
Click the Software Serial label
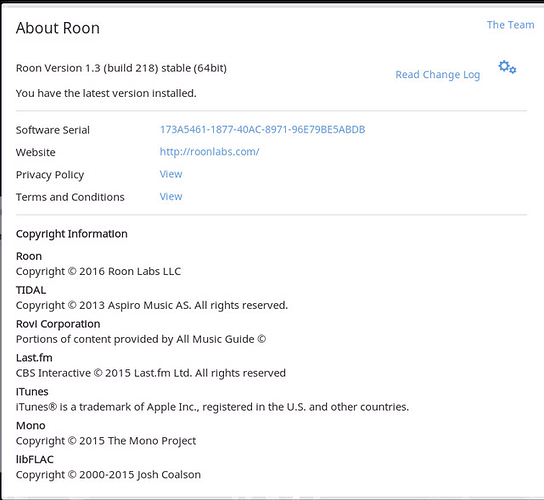coord(52,130)
